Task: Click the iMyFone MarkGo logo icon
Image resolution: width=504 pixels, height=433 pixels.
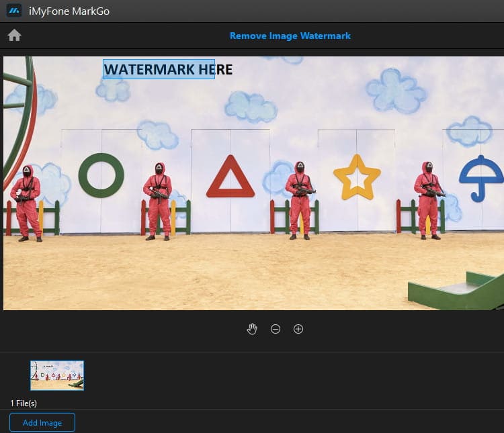Action: [14, 11]
